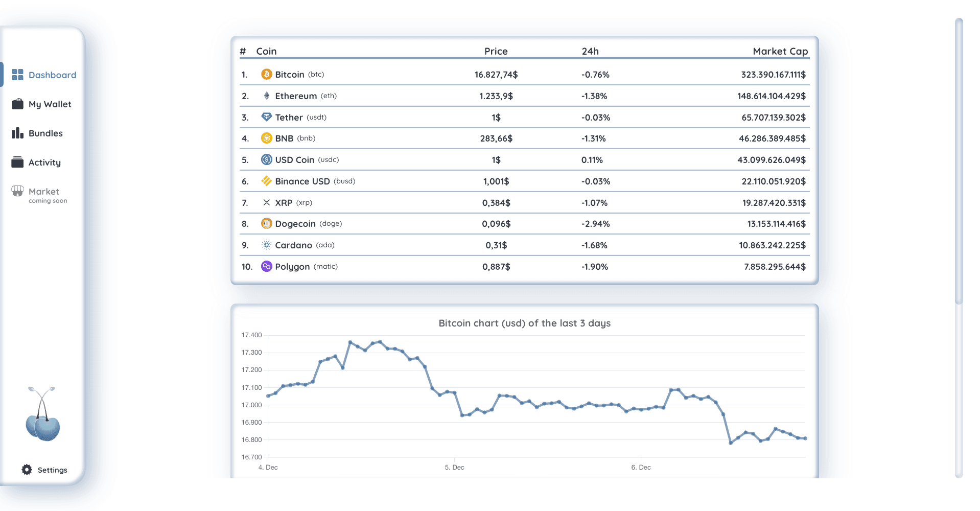Open the Activity section
This screenshot has height=511, width=980.
click(x=44, y=162)
